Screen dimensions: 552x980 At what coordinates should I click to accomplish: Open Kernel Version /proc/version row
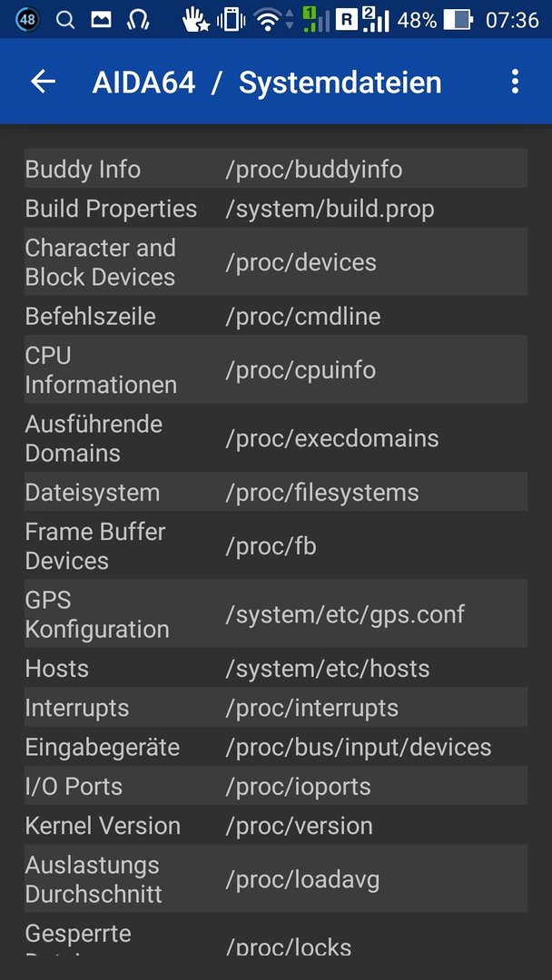pyautogui.click(x=276, y=826)
